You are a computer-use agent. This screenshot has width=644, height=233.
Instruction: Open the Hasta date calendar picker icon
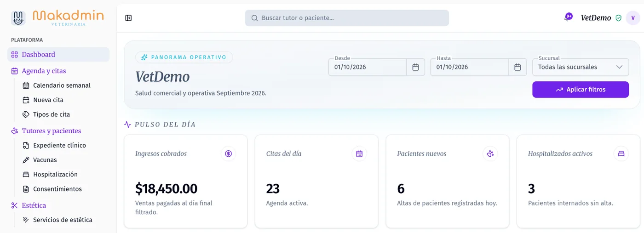click(517, 67)
